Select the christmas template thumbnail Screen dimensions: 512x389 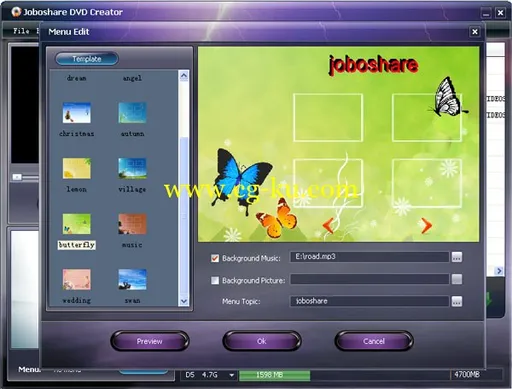77,113
